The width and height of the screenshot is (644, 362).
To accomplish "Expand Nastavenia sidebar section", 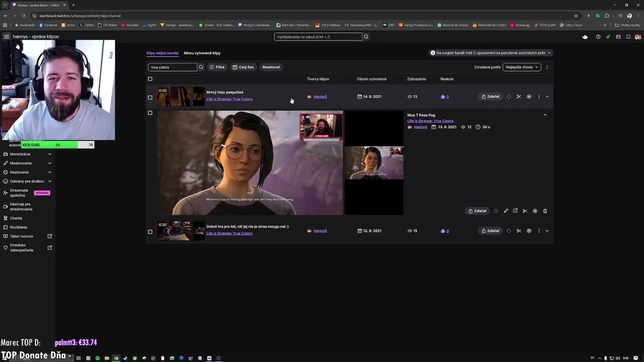I will click(x=28, y=172).
